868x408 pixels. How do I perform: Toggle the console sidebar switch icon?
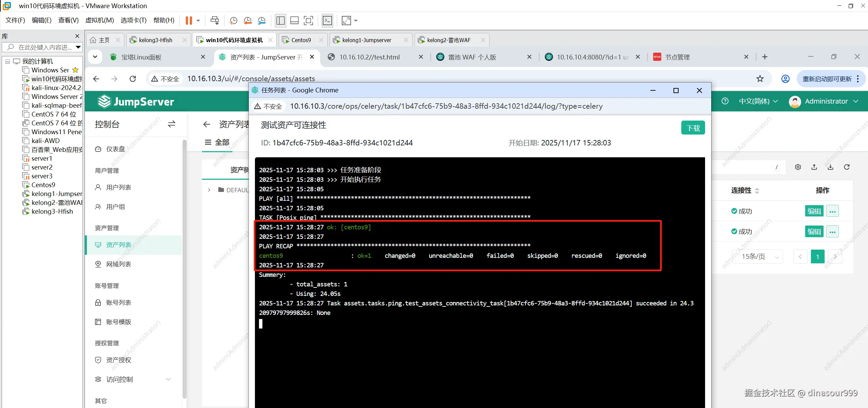point(171,124)
